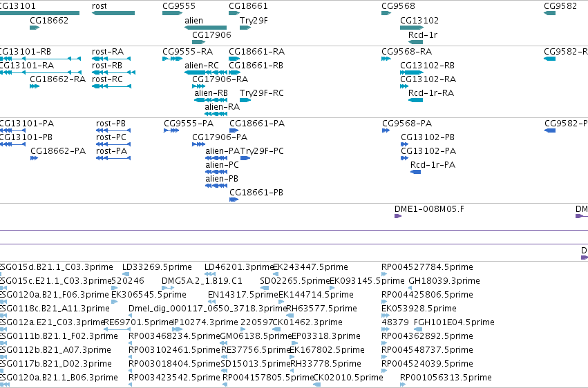
Task: Select the CG18662-RA transcript
Action: click(35, 86)
